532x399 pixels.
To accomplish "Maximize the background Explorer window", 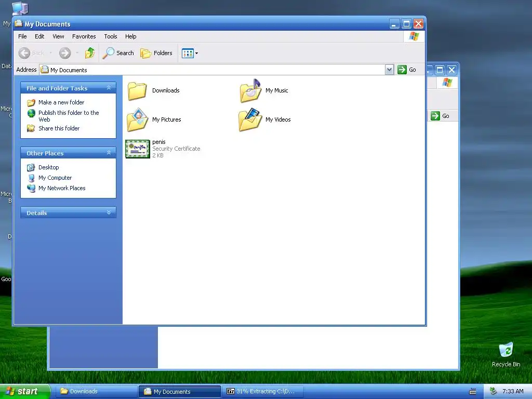I will pyautogui.click(x=440, y=70).
